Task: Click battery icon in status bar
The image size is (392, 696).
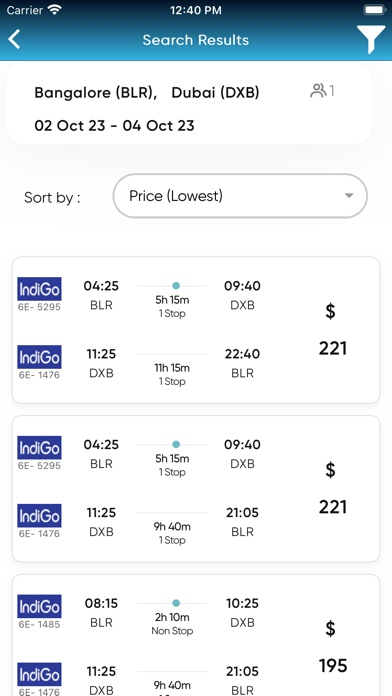Action: point(375,10)
